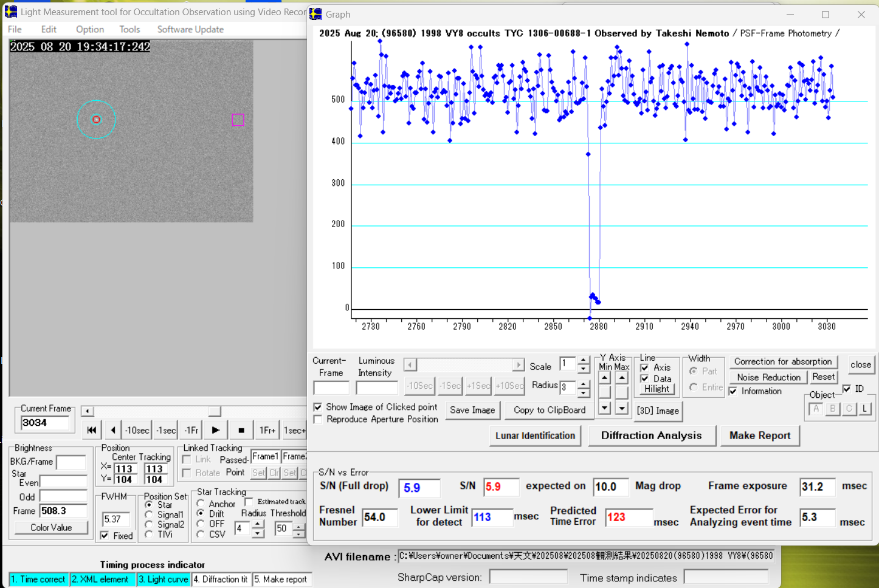
Task: Enable Reproduce Aperture Position checkbox
Action: tap(318, 419)
